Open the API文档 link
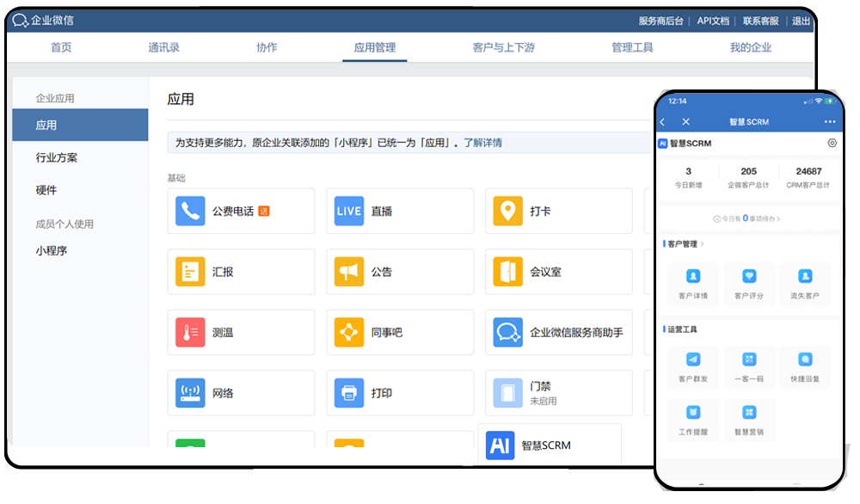Image resolution: width=860 pixels, height=504 pixels. 713,21
